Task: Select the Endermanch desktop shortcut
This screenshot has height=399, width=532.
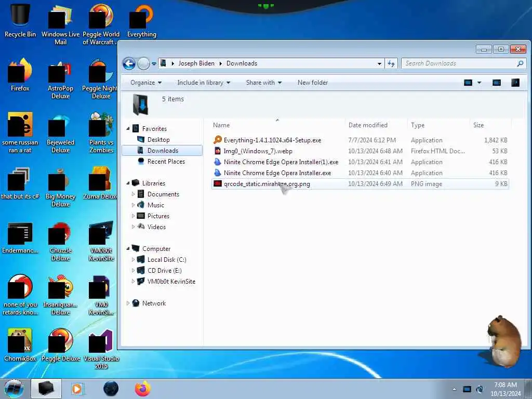Action: (20, 237)
